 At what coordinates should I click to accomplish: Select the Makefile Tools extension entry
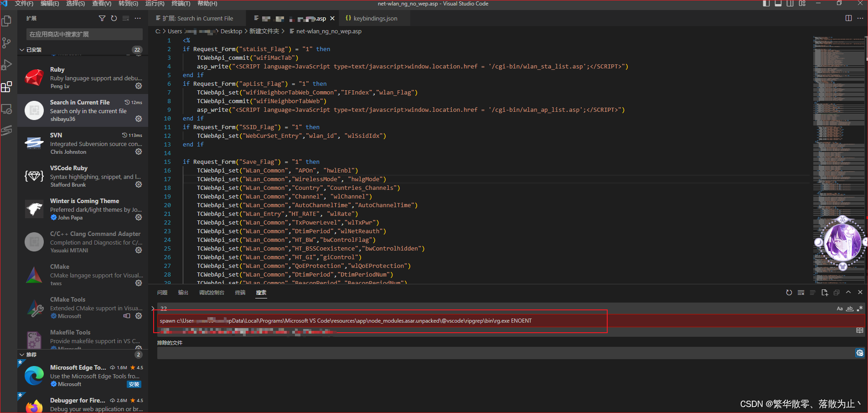pos(83,337)
